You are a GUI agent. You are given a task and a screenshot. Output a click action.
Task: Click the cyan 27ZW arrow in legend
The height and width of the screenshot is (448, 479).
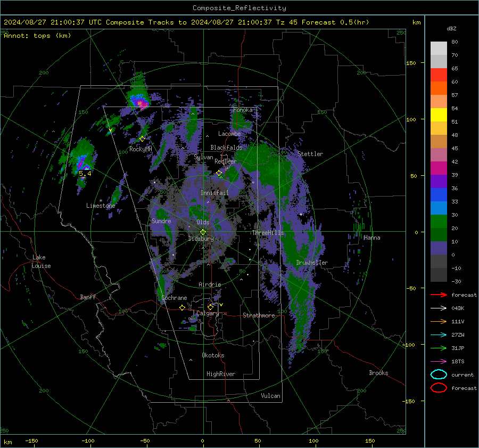(x=439, y=335)
